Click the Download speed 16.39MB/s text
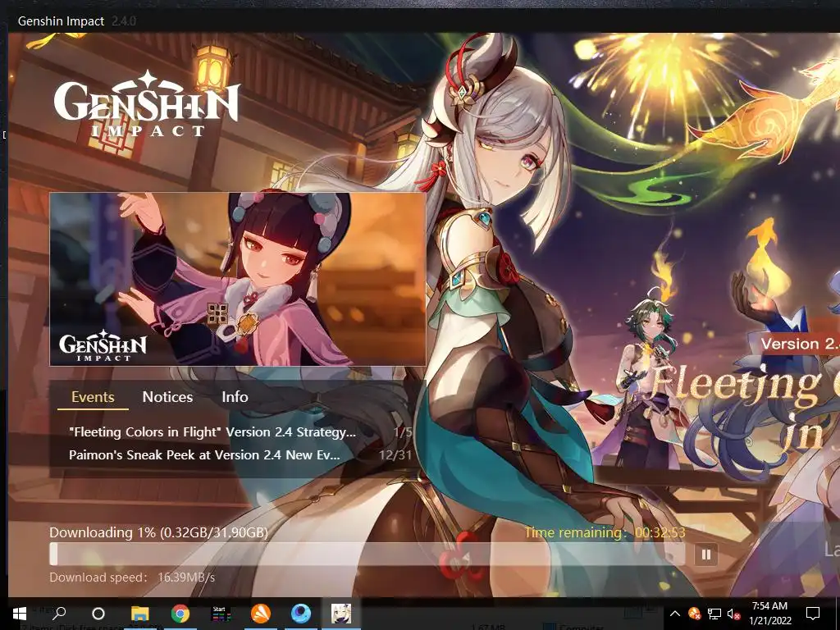 (x=132, y=577)
